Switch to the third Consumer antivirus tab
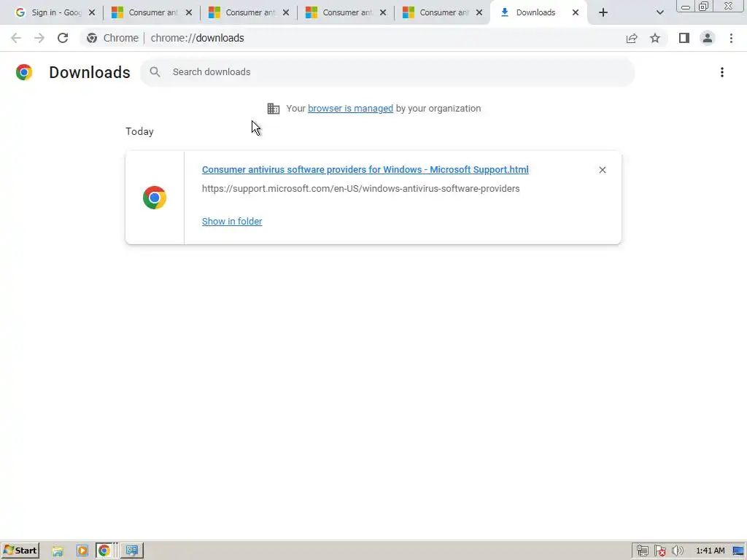This screenshot has height=560, width=747. 344,12
